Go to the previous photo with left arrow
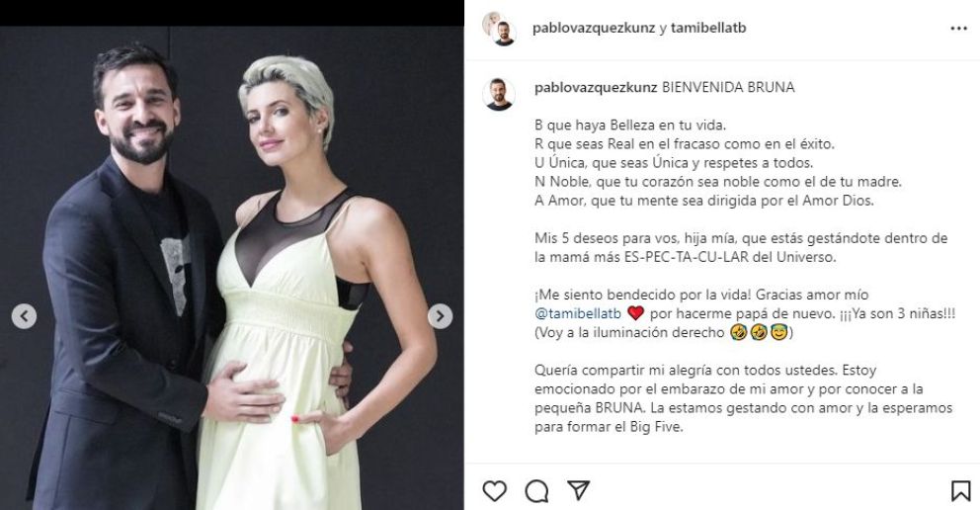Viewport: 980px width, 510px height. point(24,316)
